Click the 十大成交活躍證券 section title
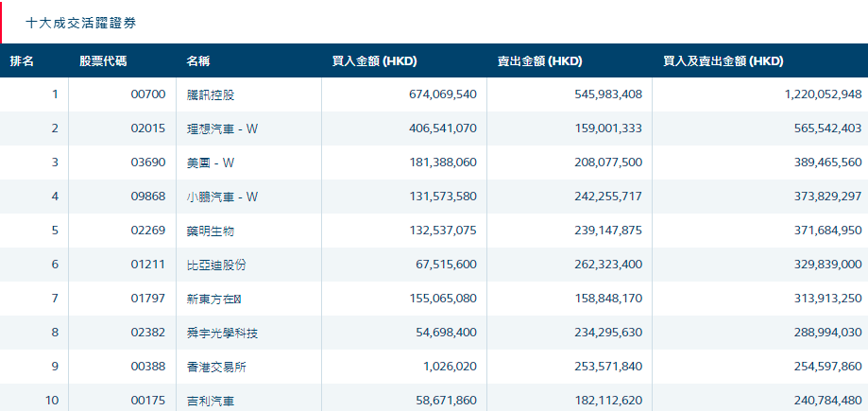The image size is (868, 411). coord(81,24)
